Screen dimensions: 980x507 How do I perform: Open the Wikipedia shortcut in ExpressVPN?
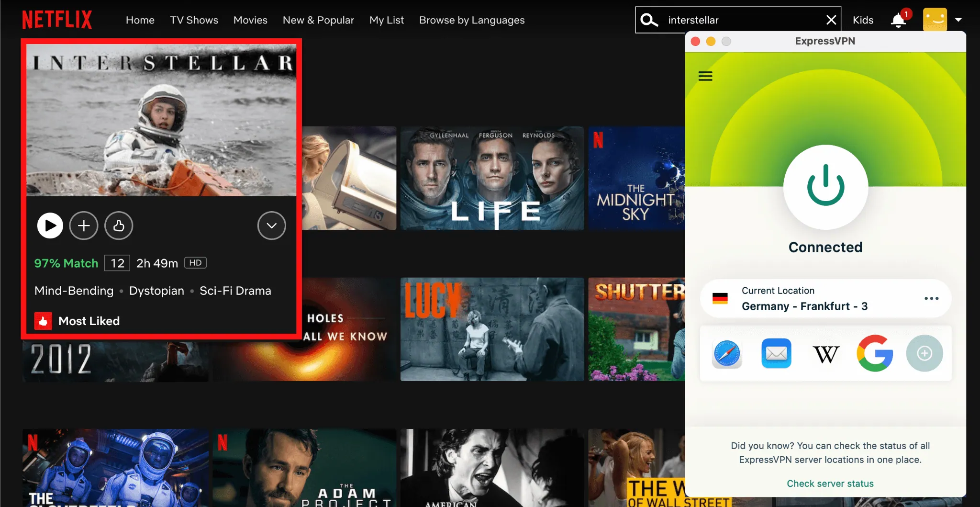click(x=826, y=354)
